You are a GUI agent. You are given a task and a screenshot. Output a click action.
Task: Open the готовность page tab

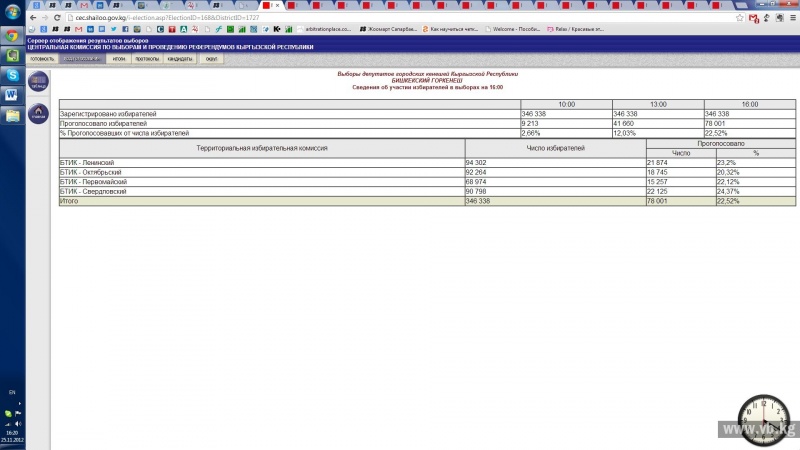click(42, 59)
